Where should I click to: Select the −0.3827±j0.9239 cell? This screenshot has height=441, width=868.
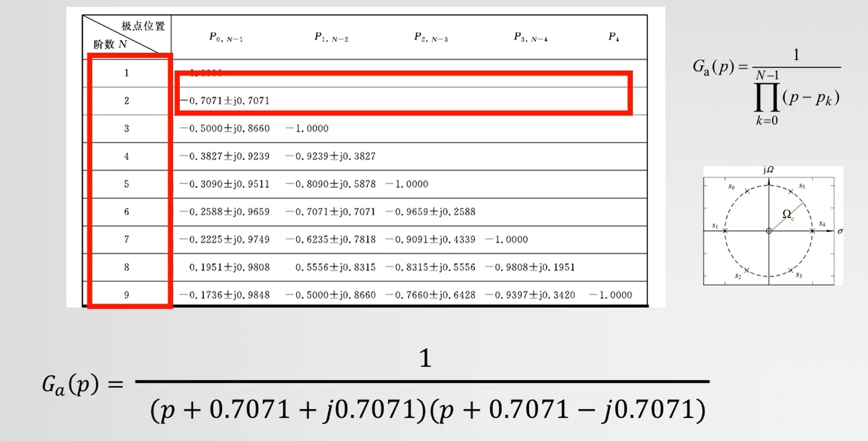tap(224, 156)
